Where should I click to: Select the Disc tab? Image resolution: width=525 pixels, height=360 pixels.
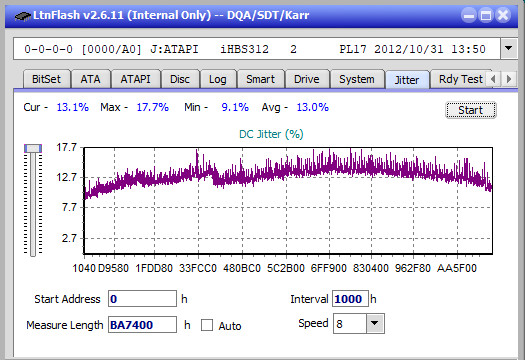coord(180,79)
